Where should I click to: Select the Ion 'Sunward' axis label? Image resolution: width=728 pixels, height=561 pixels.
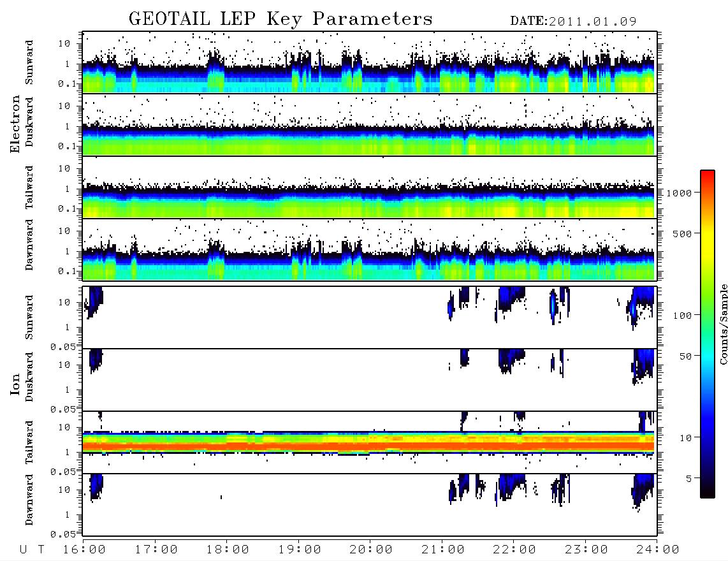tap(29, 317)
